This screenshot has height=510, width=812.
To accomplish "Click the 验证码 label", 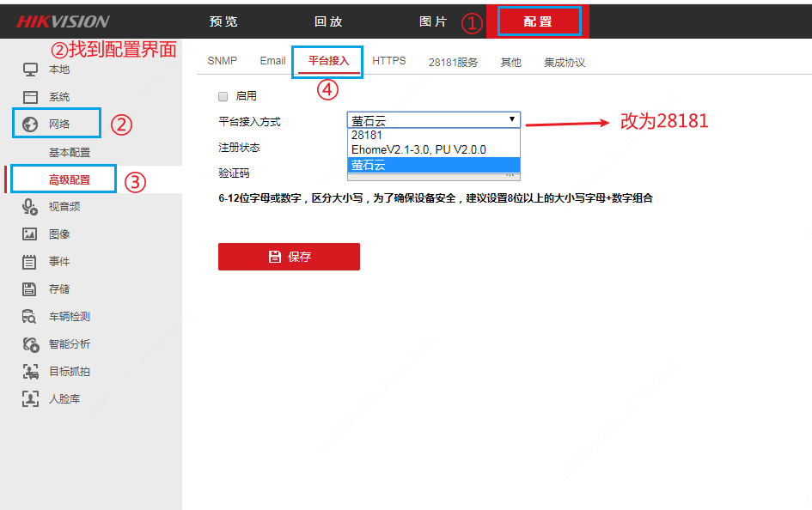I will tap(234, 173).
